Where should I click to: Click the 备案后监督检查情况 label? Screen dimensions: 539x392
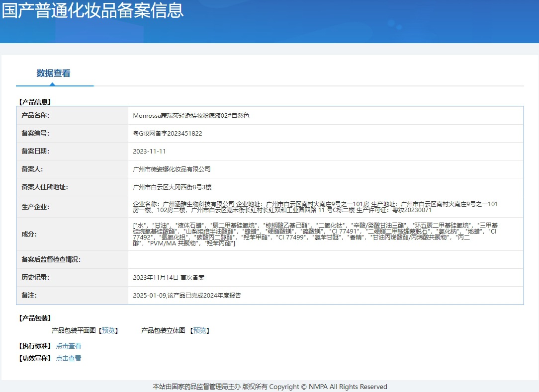[x=51, y=259]
